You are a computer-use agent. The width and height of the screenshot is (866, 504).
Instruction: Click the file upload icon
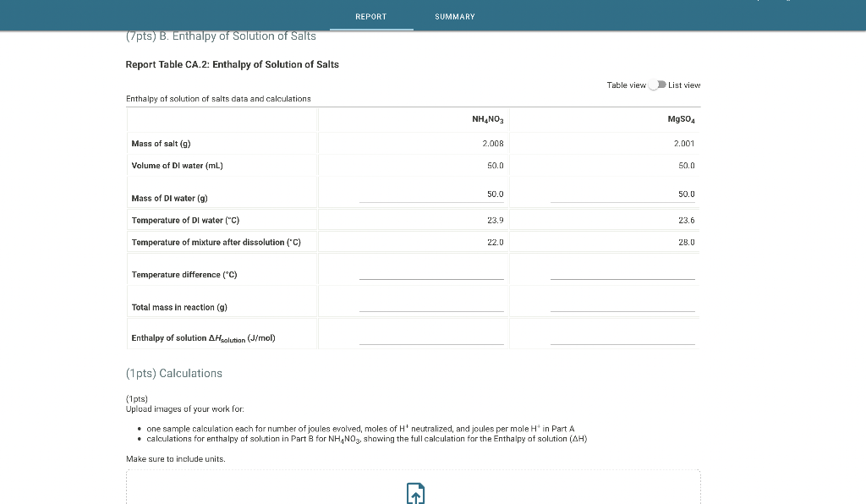414,493
